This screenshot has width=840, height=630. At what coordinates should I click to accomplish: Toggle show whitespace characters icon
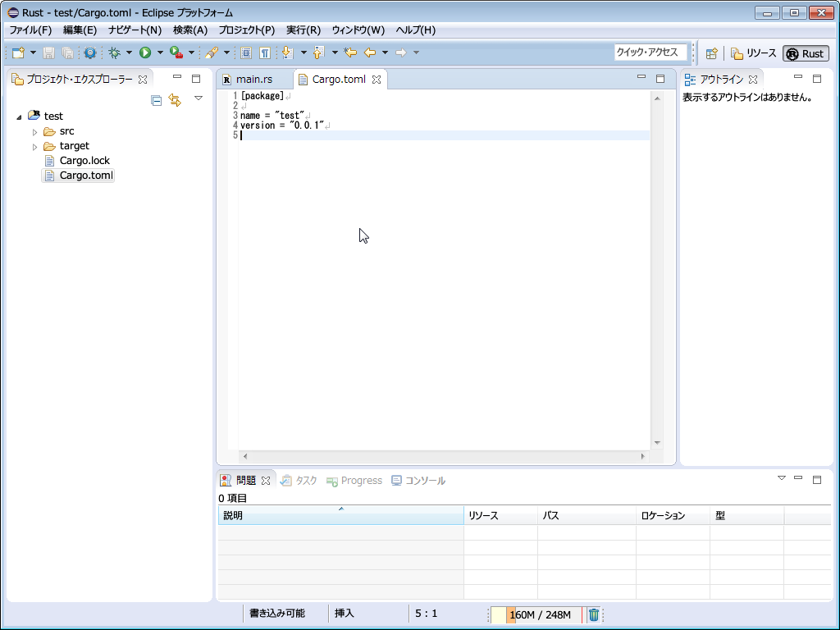tap(265, 52)
